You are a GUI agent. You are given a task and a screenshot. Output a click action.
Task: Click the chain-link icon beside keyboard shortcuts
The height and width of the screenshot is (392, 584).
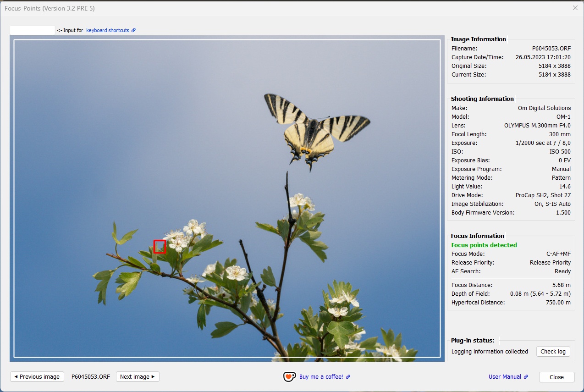[133, 30]
